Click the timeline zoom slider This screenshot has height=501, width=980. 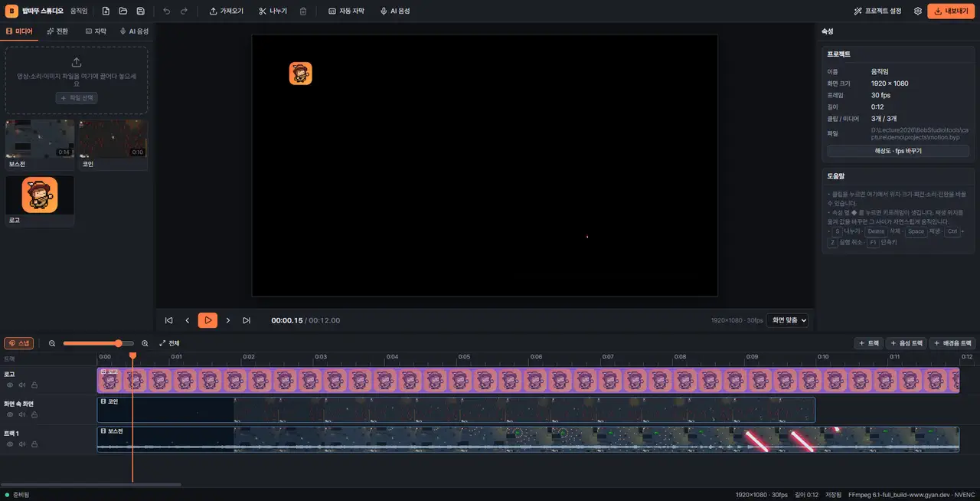tap(98, 343)
